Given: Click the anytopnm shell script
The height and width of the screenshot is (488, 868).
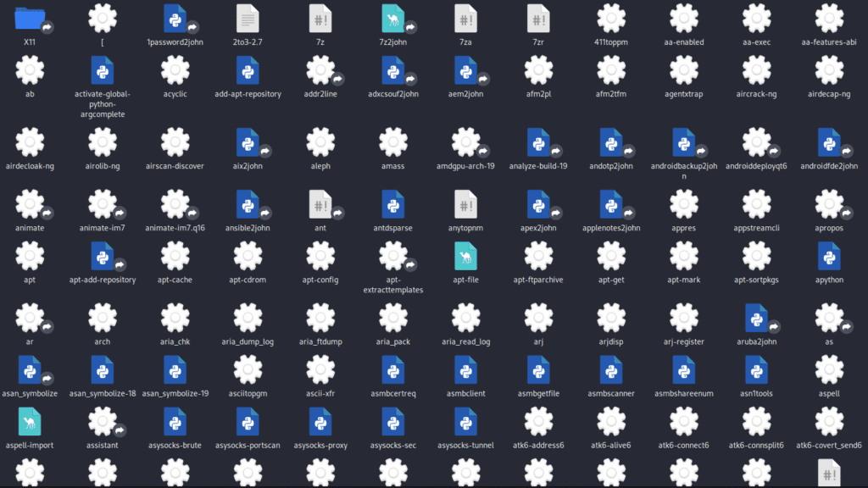Looking at the screenshot, I should click(465, 204).
